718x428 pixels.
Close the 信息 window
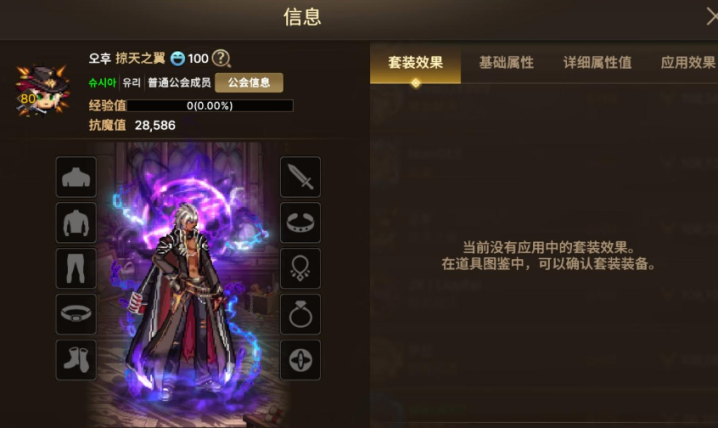tap(711, 17)
